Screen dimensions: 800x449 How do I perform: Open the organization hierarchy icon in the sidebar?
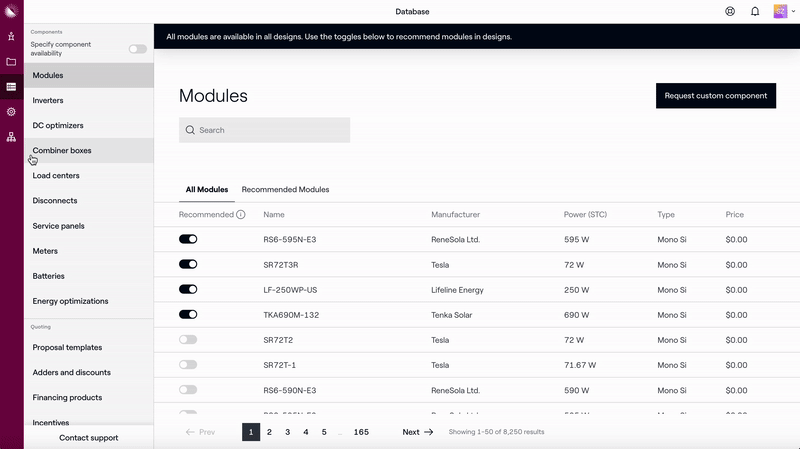click(11, 137)
